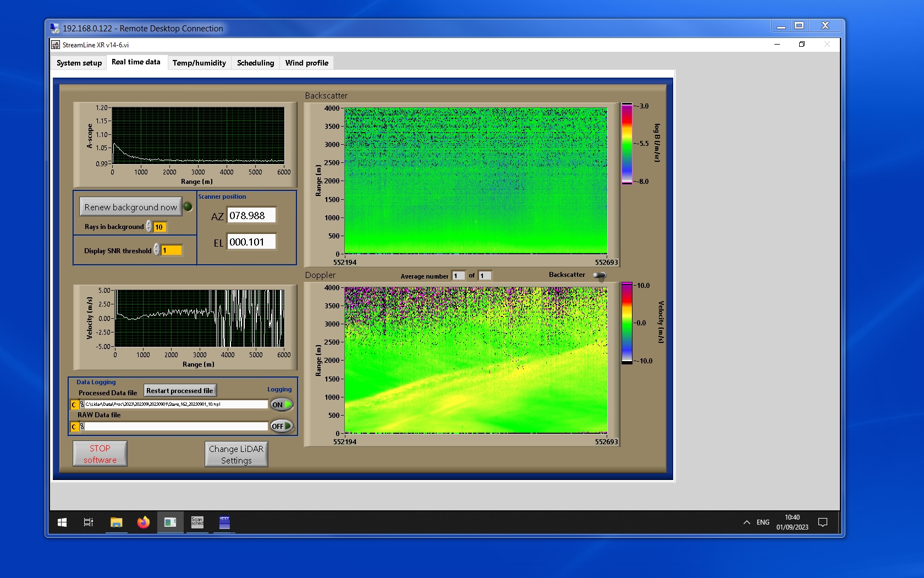This screenshot has height=578, width=924.
Task: Open the notification center icon
Action: (x=823, y=522)
